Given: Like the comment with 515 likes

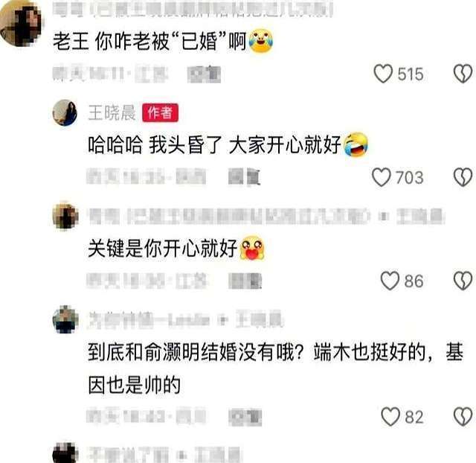Looking at the screenshot, I should 383,74.
